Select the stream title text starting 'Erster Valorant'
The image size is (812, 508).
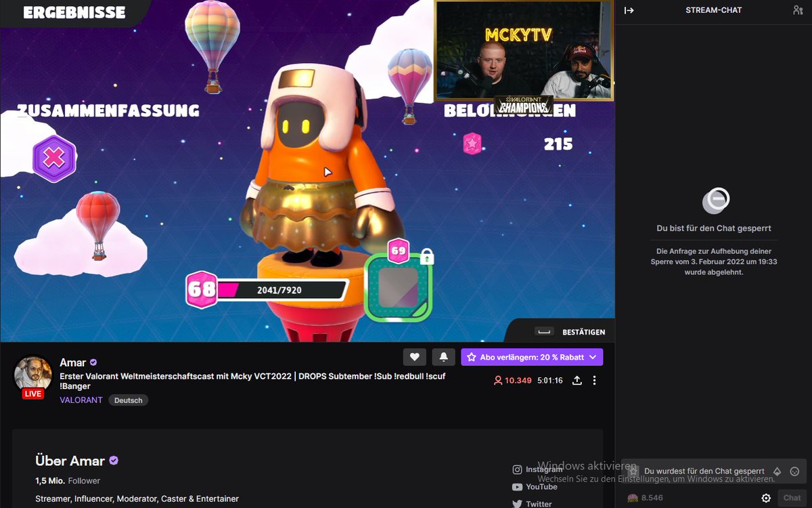pyautogui.click(x=252, y=381)
